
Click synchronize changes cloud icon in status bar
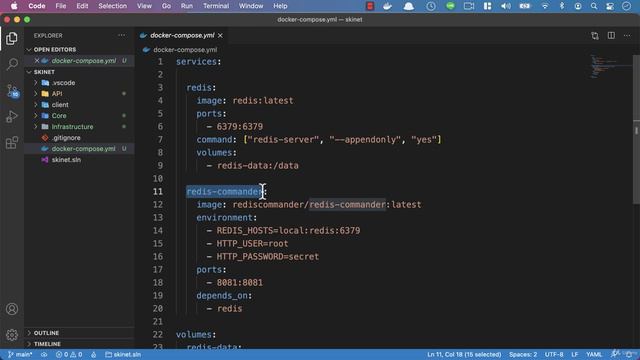click(x=44, y=354)
